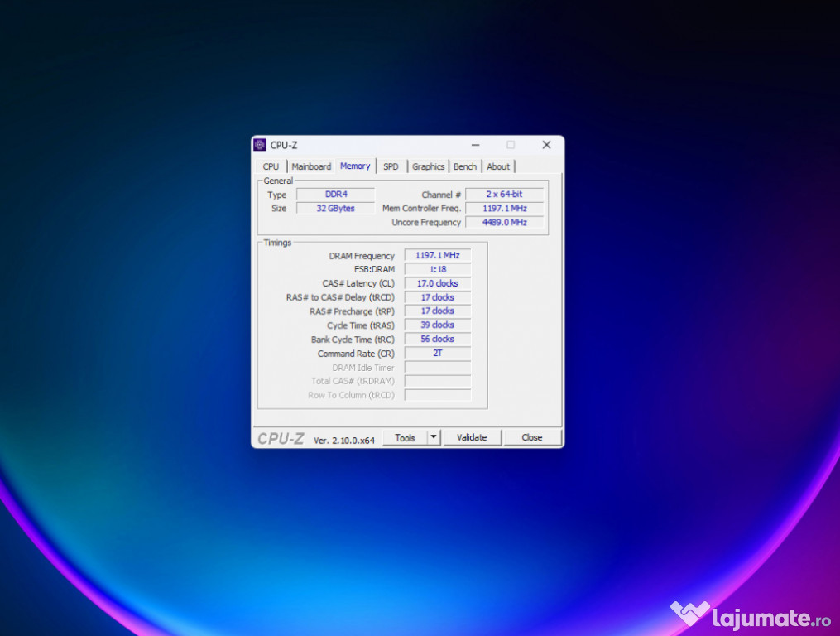Screen dimensions: 840x636
Task: Switch to the CPU tab
Action: click(x=271, y=166)
